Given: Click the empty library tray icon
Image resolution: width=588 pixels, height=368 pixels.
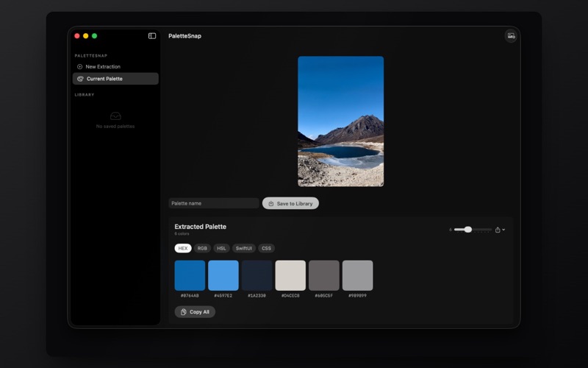Looking at the screenshot, I should [x=115, y=116].
